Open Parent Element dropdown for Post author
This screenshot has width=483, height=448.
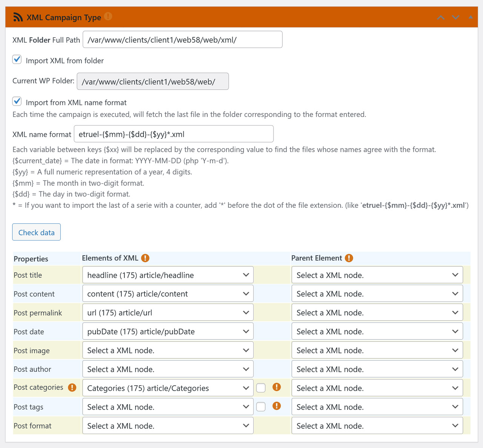pyautogui.click(x=377, y=369)
